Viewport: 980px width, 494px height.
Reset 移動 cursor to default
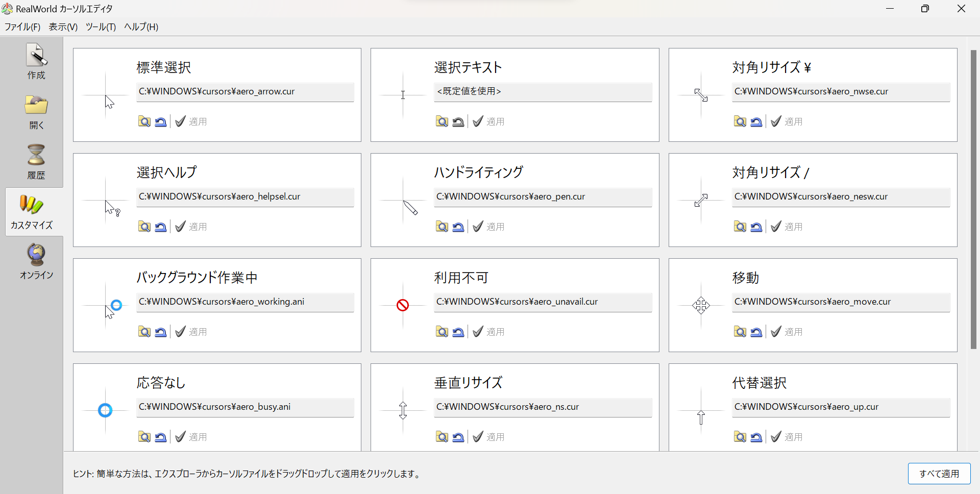point(756,332)
